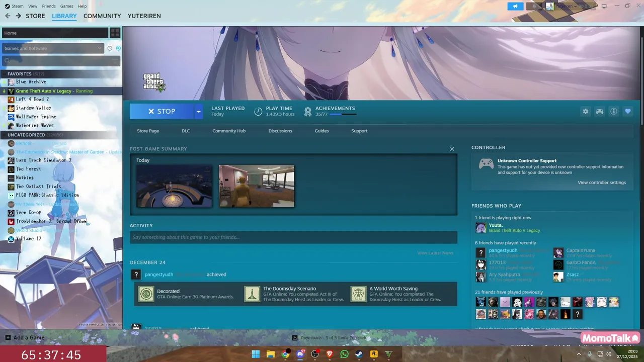Open the Help menu
The width and height of the screenshot is (644, 362).
[83, 6]
